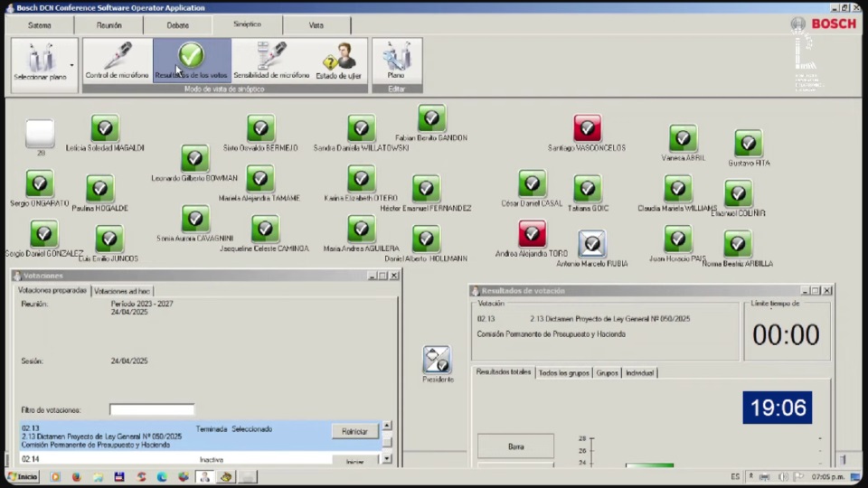
Task: Select Karina Elizabeth OTERO seat icon
Action: (x=361, y=179)
